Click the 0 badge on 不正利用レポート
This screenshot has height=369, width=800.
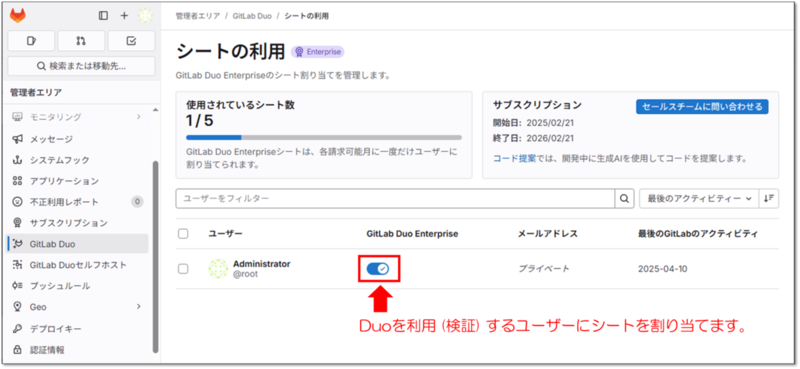pos(137,202)
